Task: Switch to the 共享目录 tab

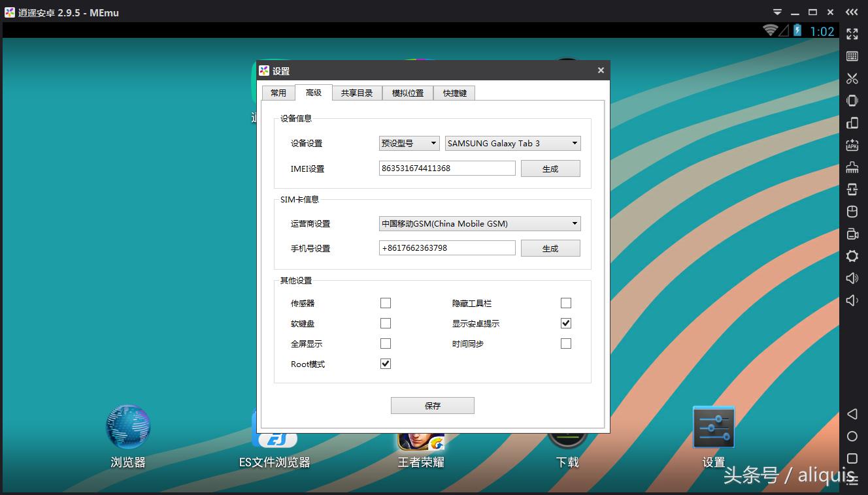Action: tap(356, 93)
